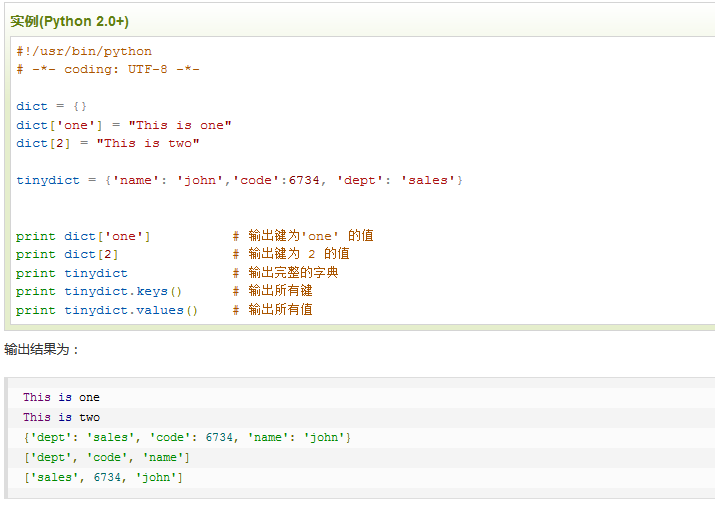Image resolution: width=715 pixels, height=512 pixels.
Task: Click the print tinydict.values() statement
Action: [x=107, y=310]
